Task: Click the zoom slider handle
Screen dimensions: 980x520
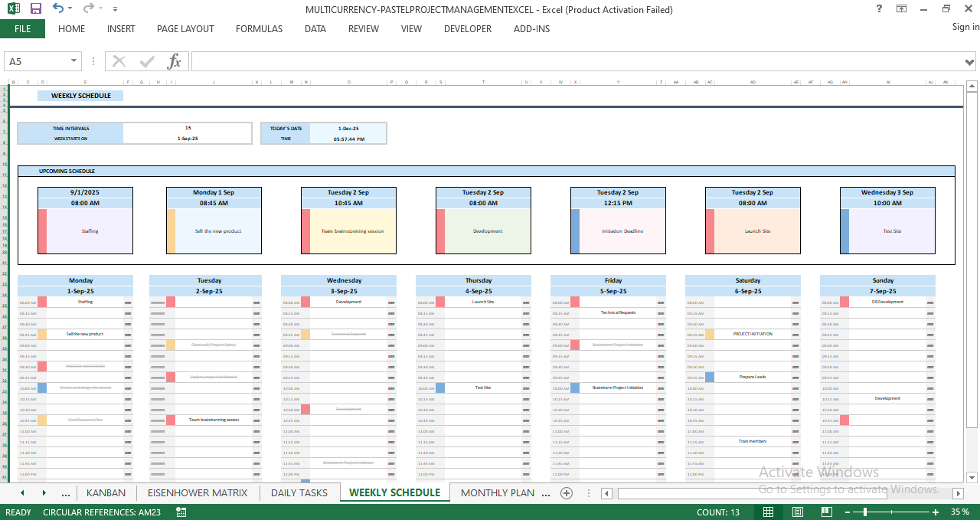Action: click(866, 512)
